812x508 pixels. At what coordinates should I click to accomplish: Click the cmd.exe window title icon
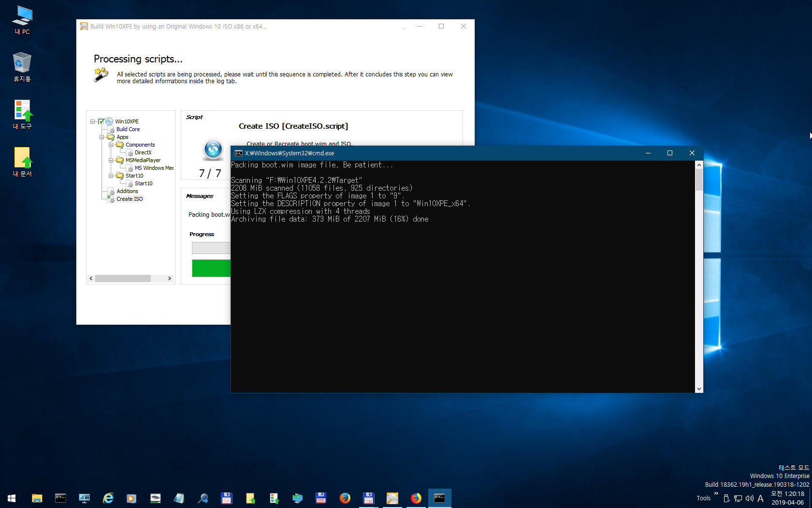pos(238,153)
